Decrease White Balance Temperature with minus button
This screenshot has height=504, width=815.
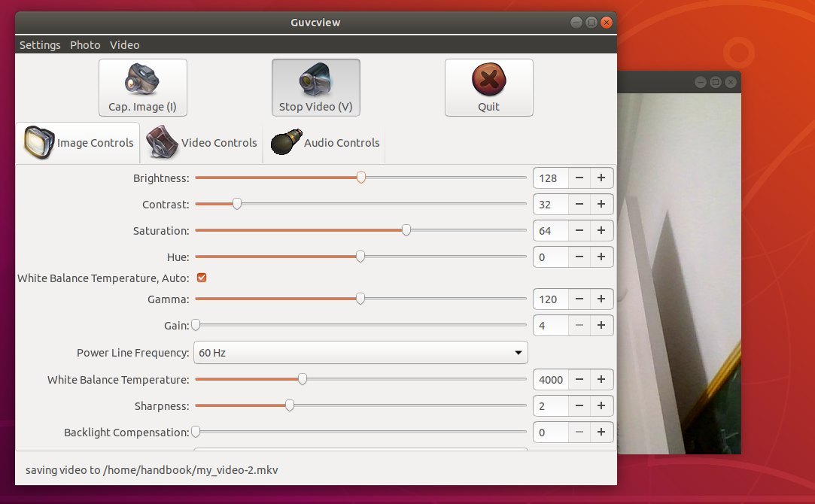tap(579, 379)
